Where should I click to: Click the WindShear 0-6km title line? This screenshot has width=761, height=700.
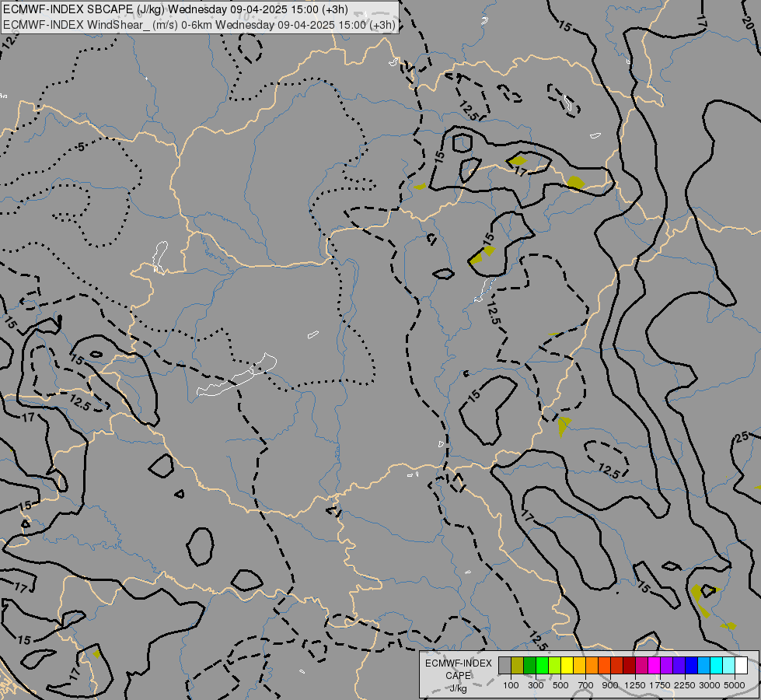(199, 24)
